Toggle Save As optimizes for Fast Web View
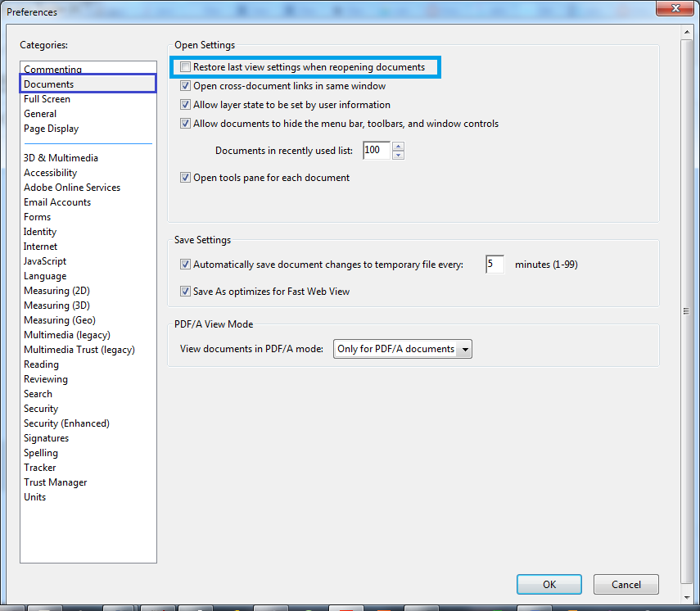Image resolution: width=700 pixels, height=611 pixels. (x=185, y=291)
